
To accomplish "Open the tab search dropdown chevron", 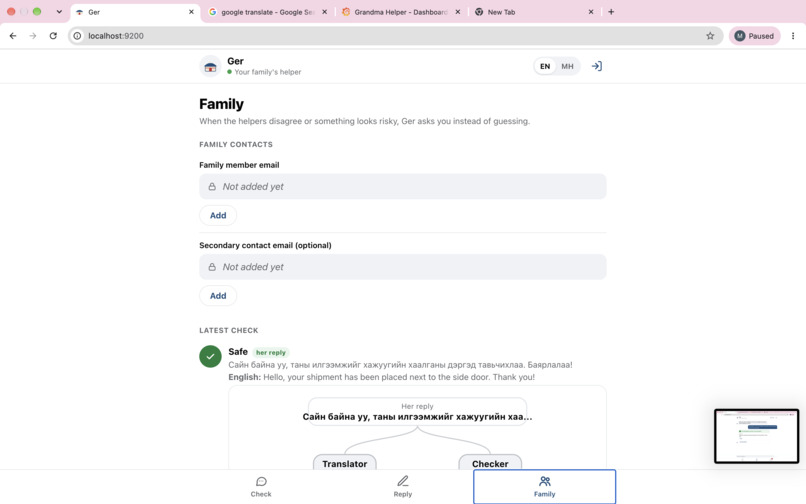I will [x=59, y=12].
